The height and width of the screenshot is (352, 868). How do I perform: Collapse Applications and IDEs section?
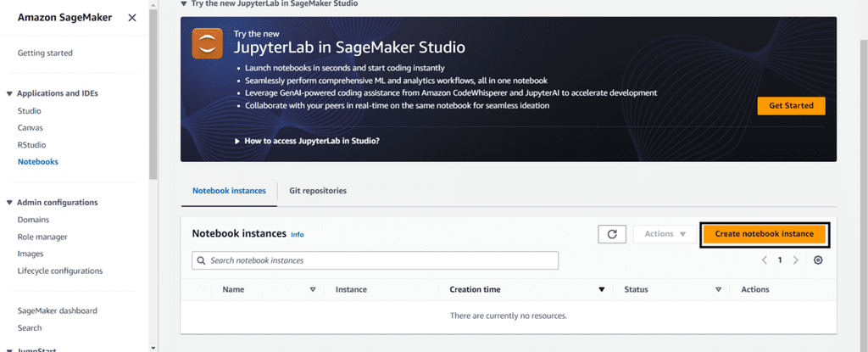tap(9, 93)
